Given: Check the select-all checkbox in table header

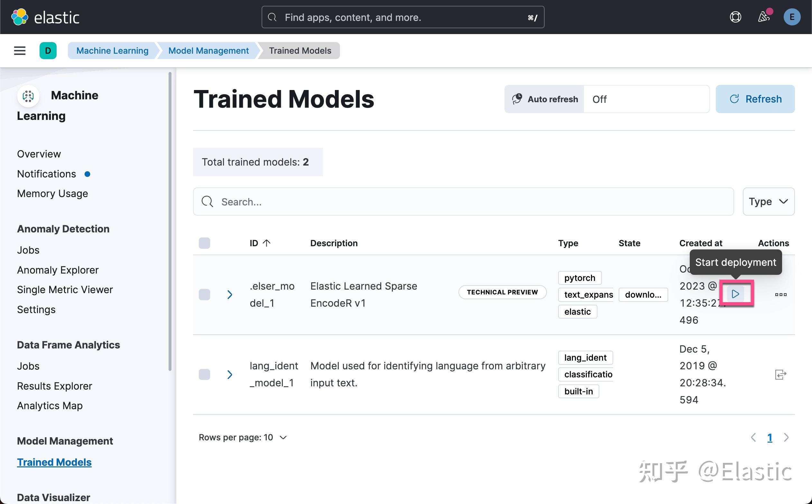Looking at the screenshot, I should [204, 243].
